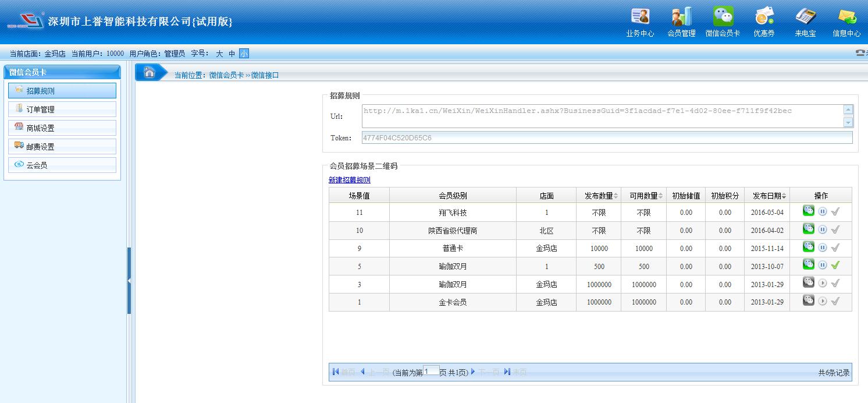Image resolution: width=868 pixels, height=403 pixels.
Task: Select 订单管理 in the left sidebar
Action: 62,109
